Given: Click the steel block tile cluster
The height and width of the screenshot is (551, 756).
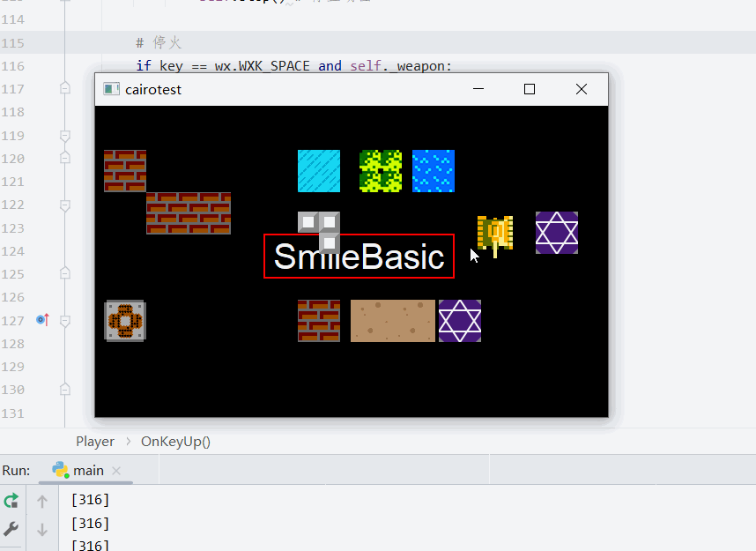Looking at the screenshot, I should tap(319, 233).
